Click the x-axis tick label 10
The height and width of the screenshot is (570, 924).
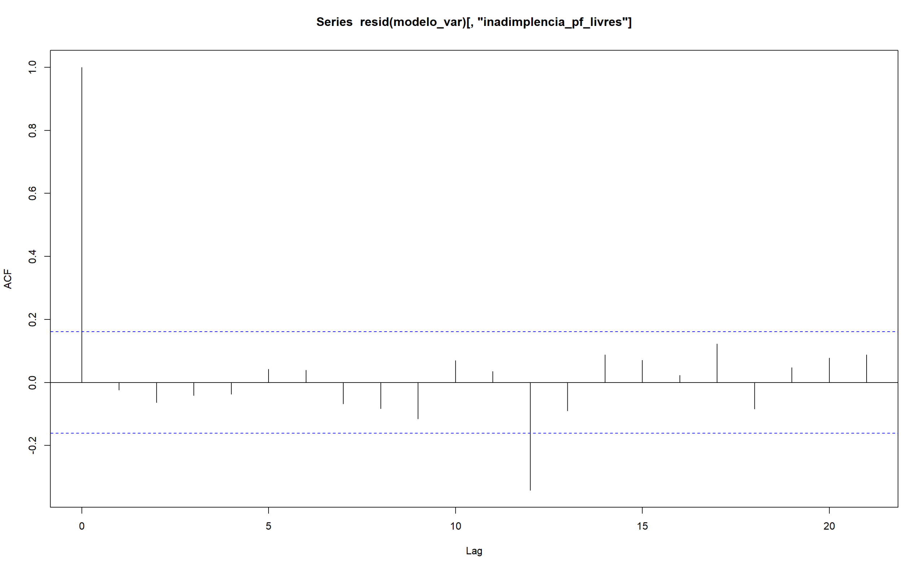click(456, 526)
